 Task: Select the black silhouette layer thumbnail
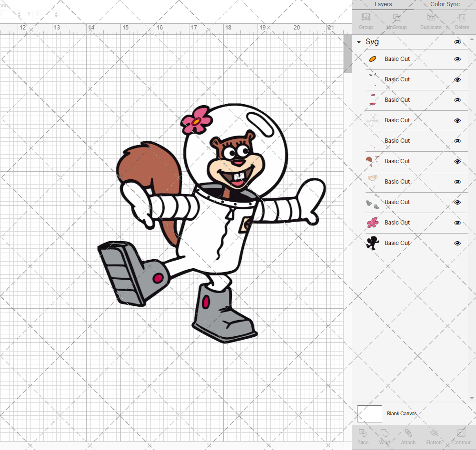click(373, 243)
